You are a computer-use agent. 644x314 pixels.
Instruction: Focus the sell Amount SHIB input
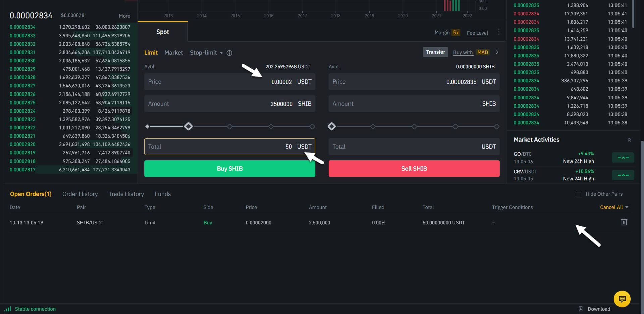[x=414, y=104]
